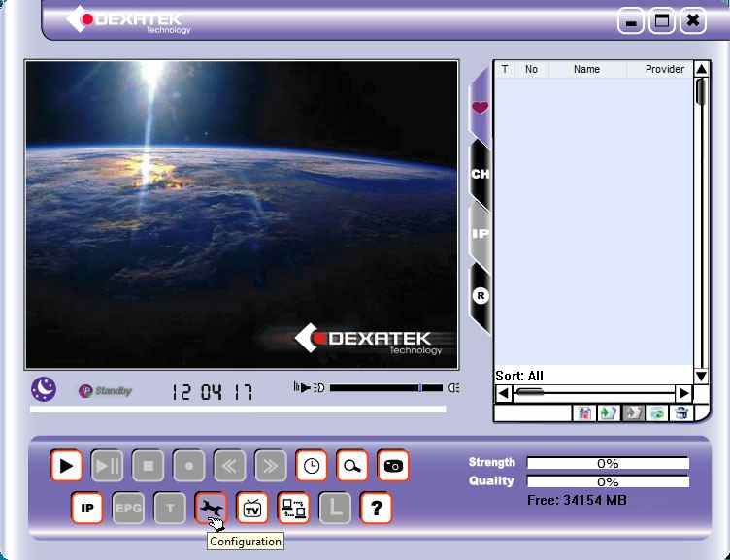Screen dimensions: 730x560
Task: Click the greyed-out play/pause timeshift button
Action: pyautogui.click(x=107, y=465)
